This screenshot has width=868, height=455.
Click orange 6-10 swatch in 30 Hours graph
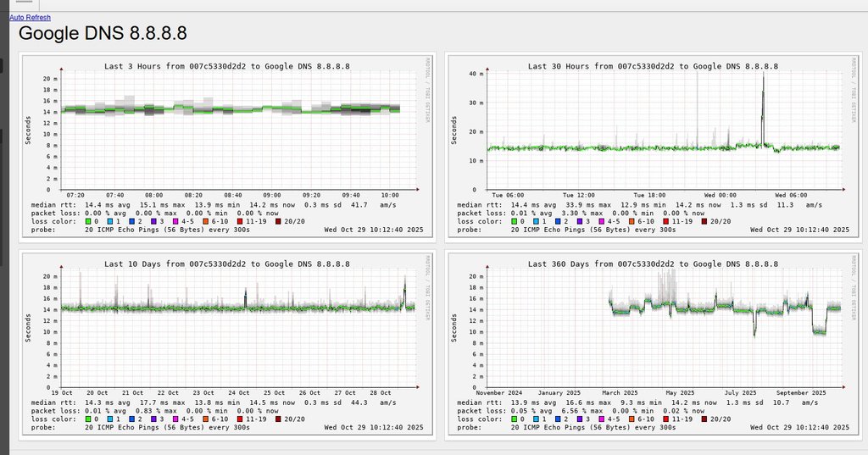[x=632, y=221]
